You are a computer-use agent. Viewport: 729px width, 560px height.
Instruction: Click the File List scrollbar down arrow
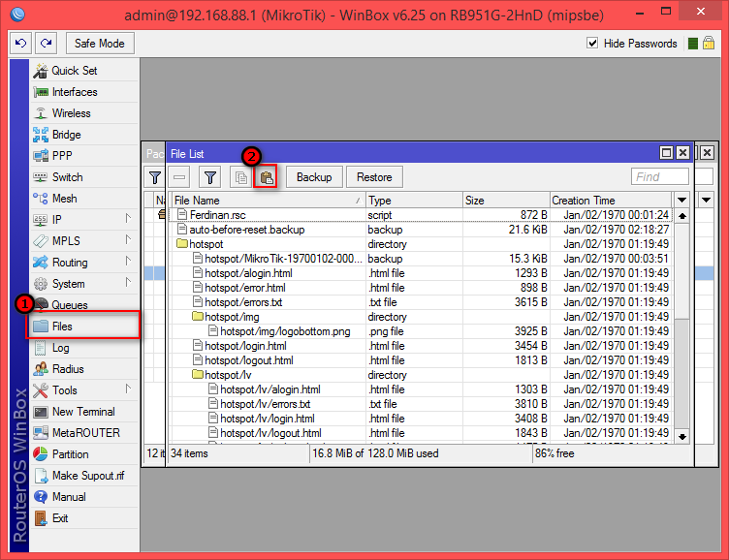coord(682,436)
